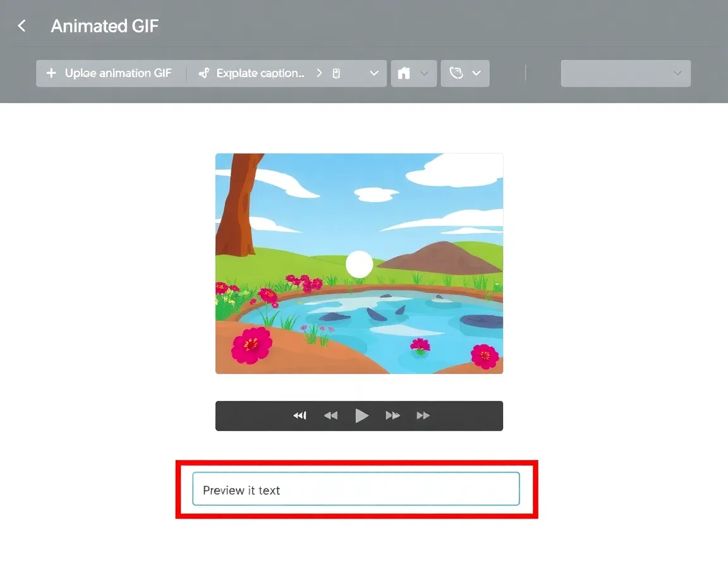Expand the dropdown arrow after the document icon
The height and width of the screenshot is (566, 728).
pos(374,73)
